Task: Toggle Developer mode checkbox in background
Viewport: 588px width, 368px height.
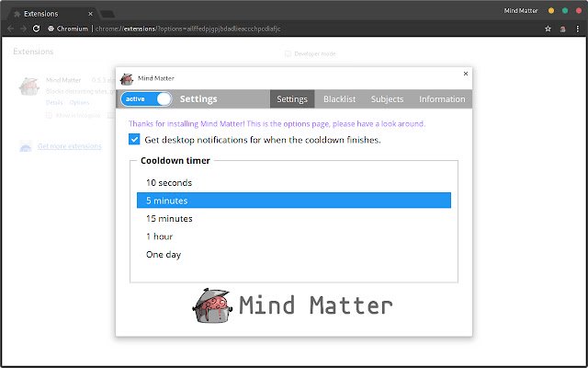Action: click(x=288, y=54)
